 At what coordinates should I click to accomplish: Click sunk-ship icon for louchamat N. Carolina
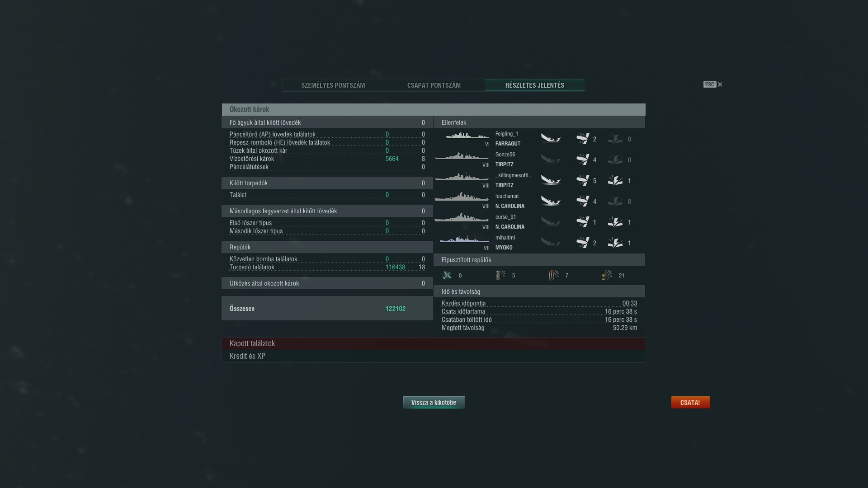(x=551, y=201)
